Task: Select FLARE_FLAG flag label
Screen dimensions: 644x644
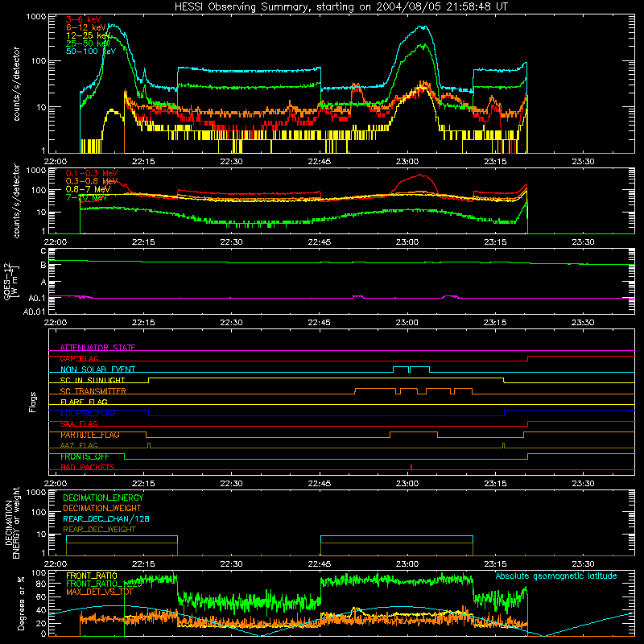Action: [x=84, y=402]
